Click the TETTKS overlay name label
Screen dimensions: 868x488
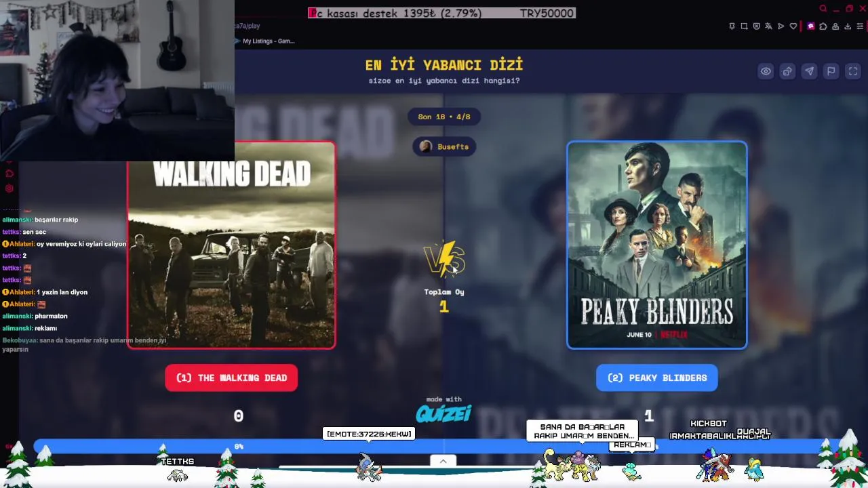[178, 462]
